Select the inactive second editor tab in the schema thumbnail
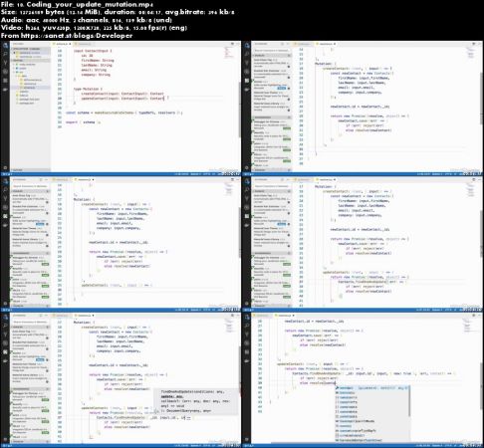This screenshot has width=484, height=448. (x=84, y=44)
